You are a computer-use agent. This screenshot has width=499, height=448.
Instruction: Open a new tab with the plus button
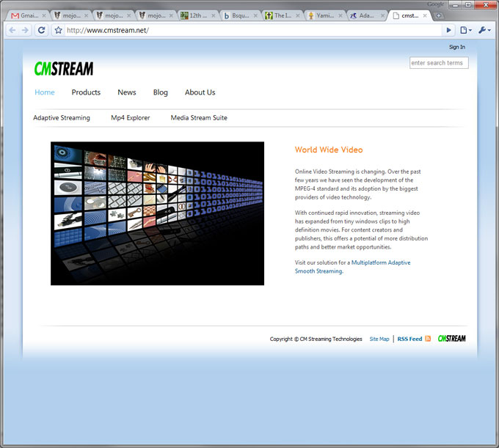(439, 15)
